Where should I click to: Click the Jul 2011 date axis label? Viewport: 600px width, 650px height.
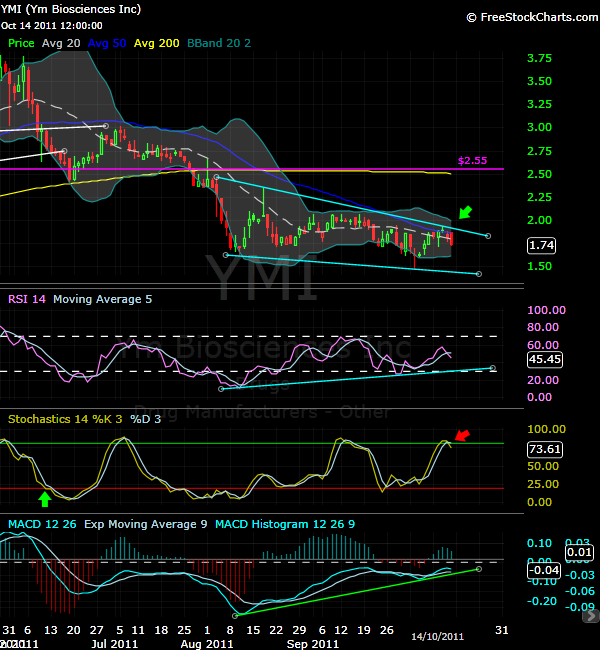[114, 644]
